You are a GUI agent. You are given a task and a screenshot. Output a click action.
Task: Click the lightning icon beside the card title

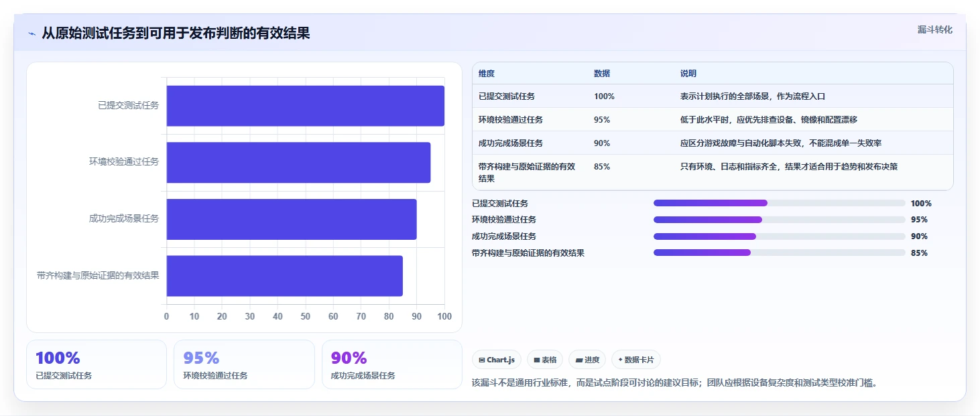point(32,33)
